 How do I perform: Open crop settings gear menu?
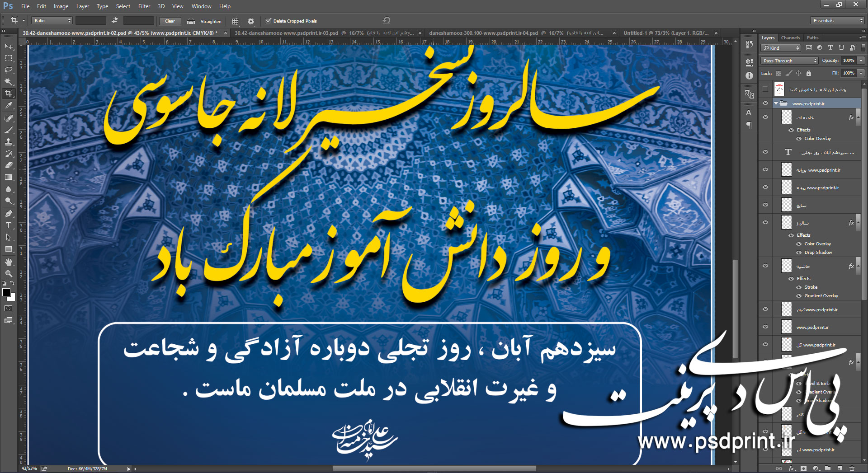[251, 21]
